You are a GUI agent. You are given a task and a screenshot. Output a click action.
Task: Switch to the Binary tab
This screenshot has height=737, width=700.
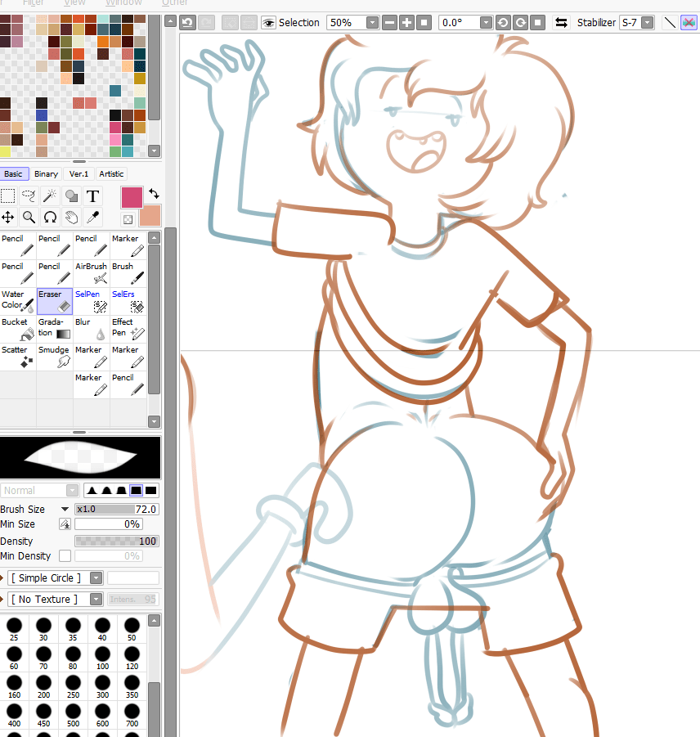[x=46, y=173]
